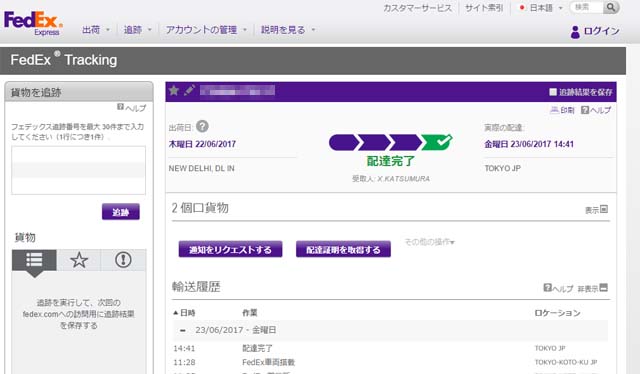Collapse the 23/06/2017 date group

[x=183, y=330]
